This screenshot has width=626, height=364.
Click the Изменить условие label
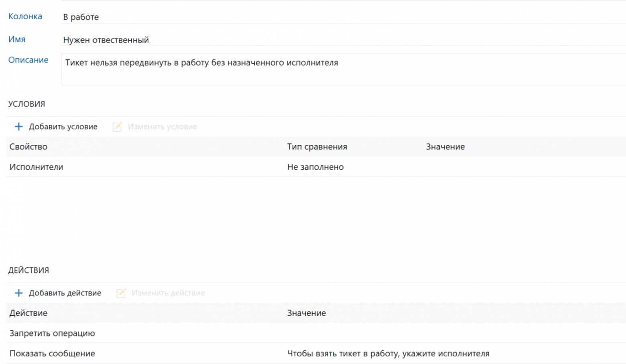[x=163, y=127]
